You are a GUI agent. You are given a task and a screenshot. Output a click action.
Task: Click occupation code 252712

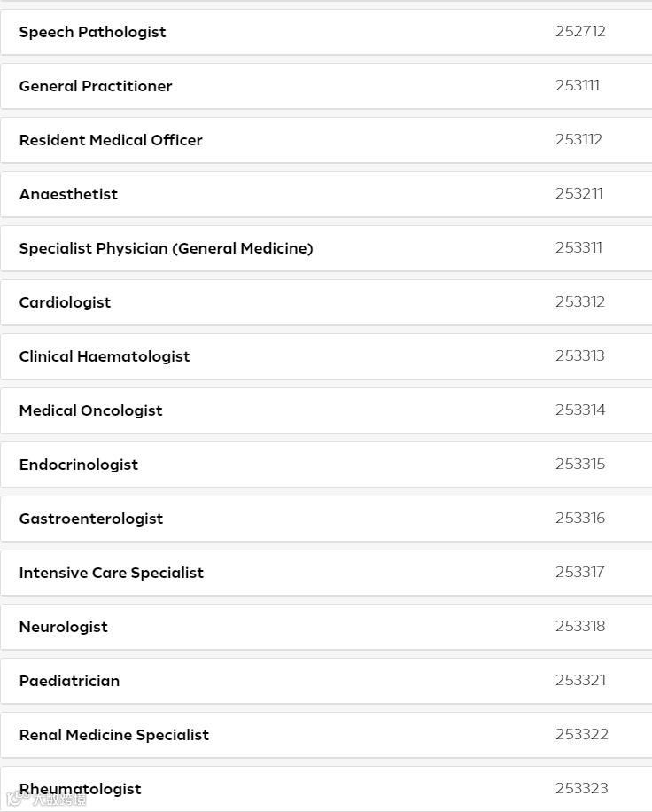click(580, 31)
